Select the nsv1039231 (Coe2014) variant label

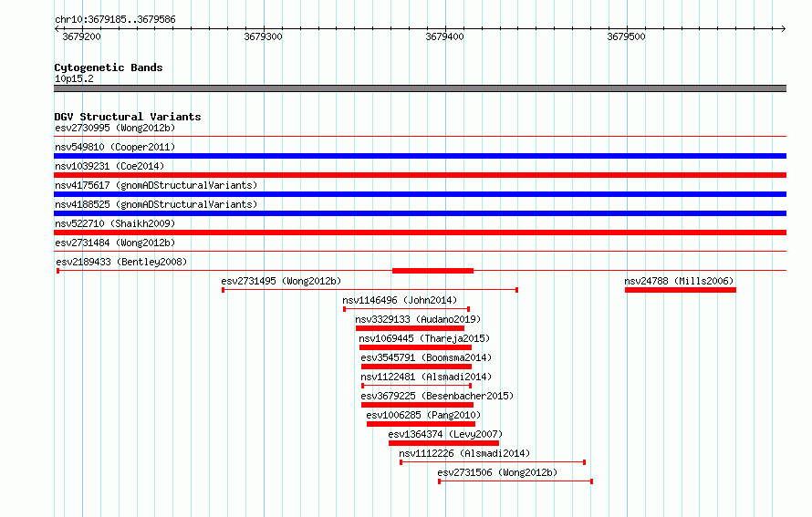point(109,166)
